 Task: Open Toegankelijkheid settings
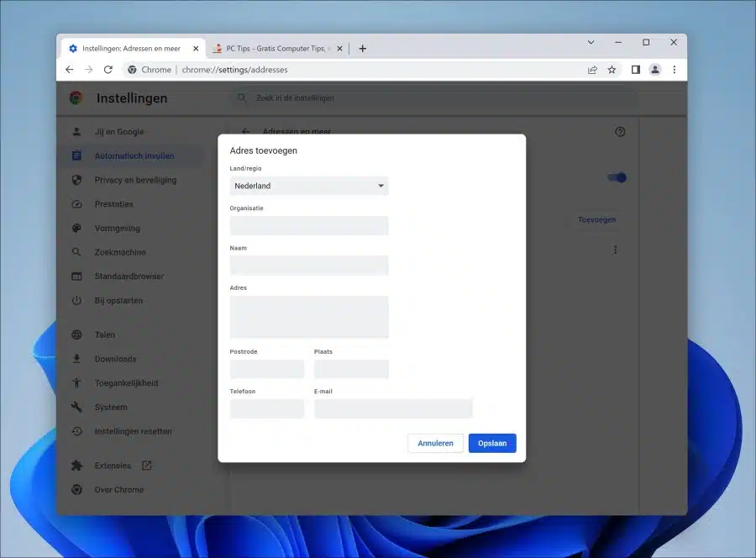[x=126, y=383]
